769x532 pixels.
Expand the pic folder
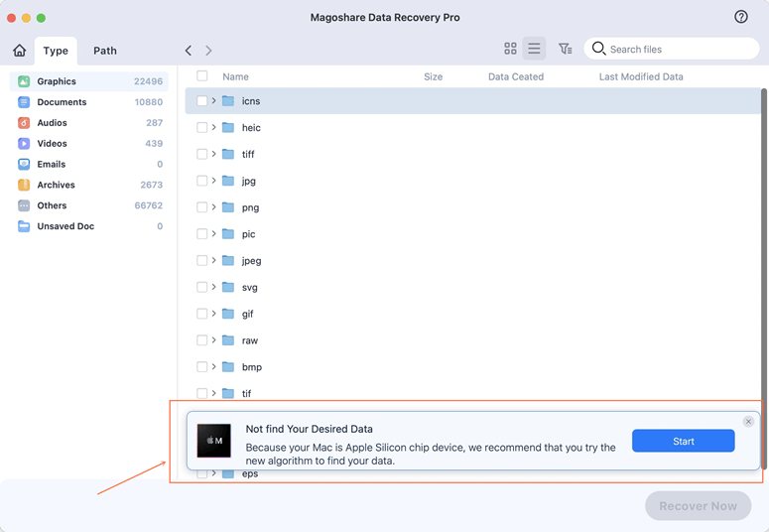[x=213, y=233]
